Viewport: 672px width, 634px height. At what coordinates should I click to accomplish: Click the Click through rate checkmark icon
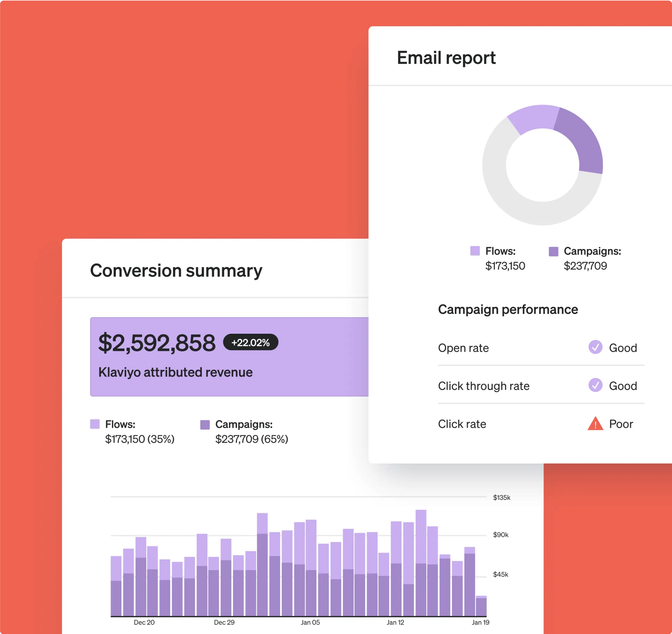(595, 385)
